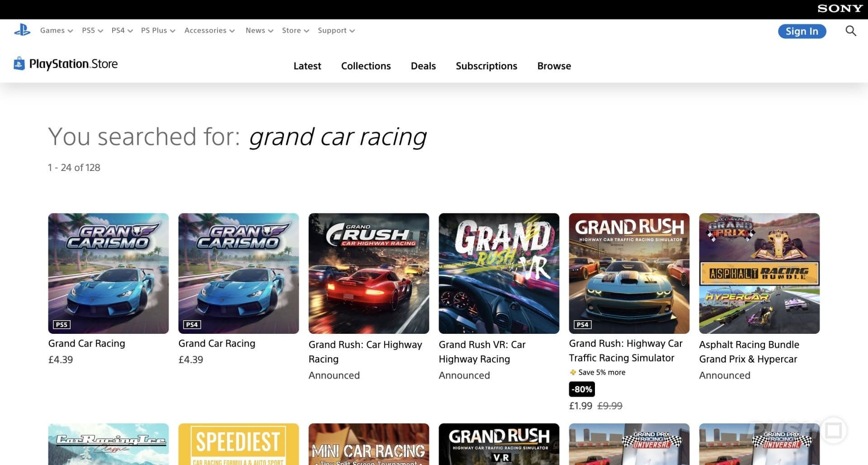Open search using the magnifying glass icon
Screen dimensions: 868x465
pyautogui.click(x=851, y=31)
